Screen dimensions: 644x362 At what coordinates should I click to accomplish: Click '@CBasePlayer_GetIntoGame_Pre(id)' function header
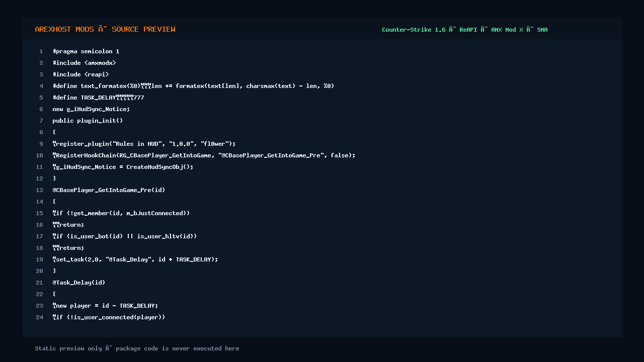point(109,190)
